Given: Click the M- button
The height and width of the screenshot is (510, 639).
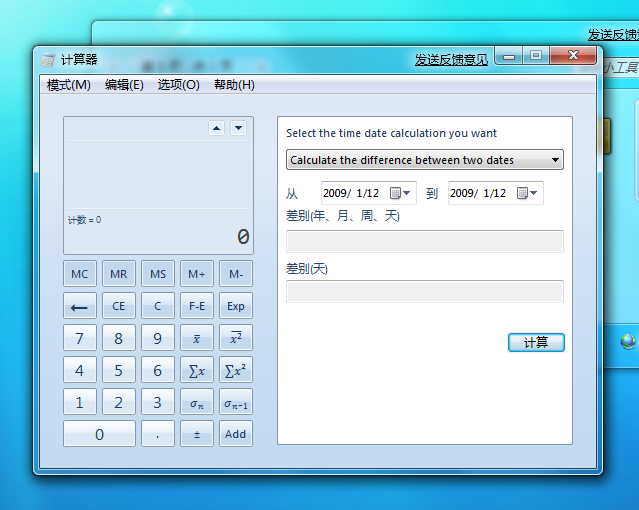Looking at the screenshot, I should point(236,274).
